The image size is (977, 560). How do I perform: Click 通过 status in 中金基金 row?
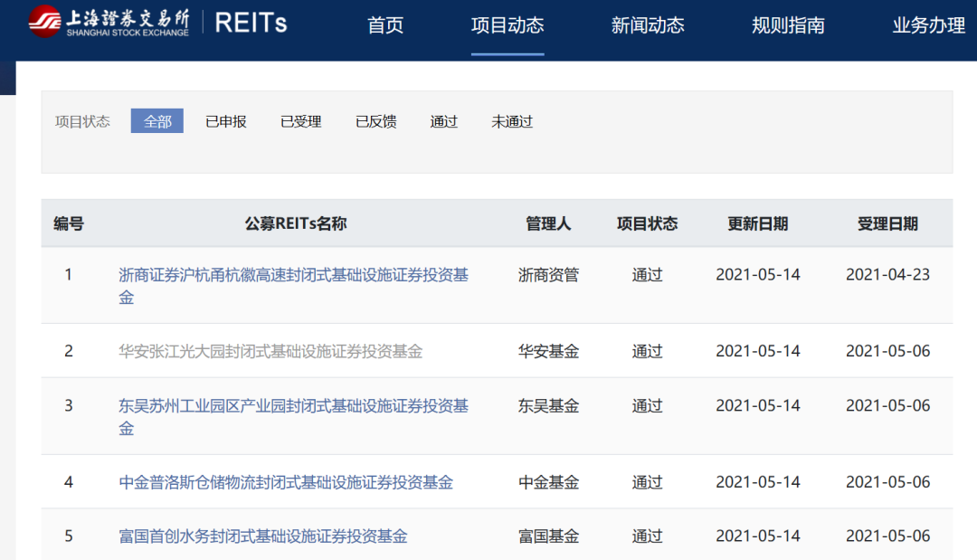(x=647, y=482)
